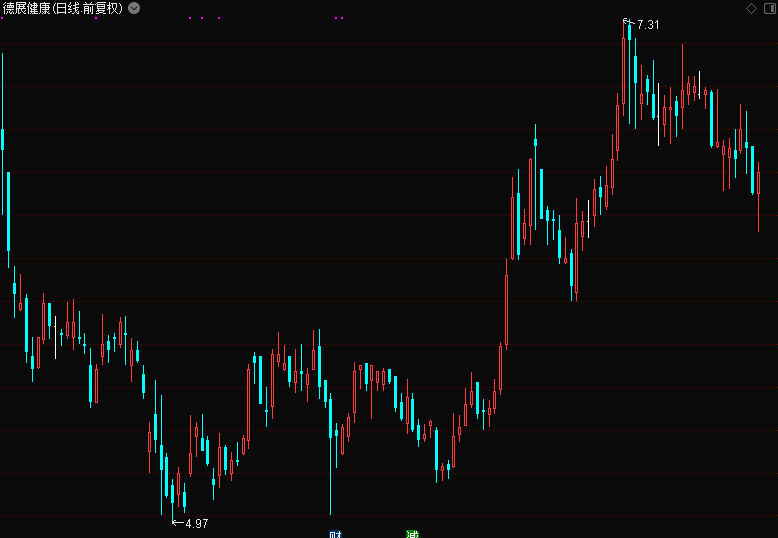This screenshot has width=778, height=538.
Task: Click the 4.97 low price label
Action: coord(196,524)
